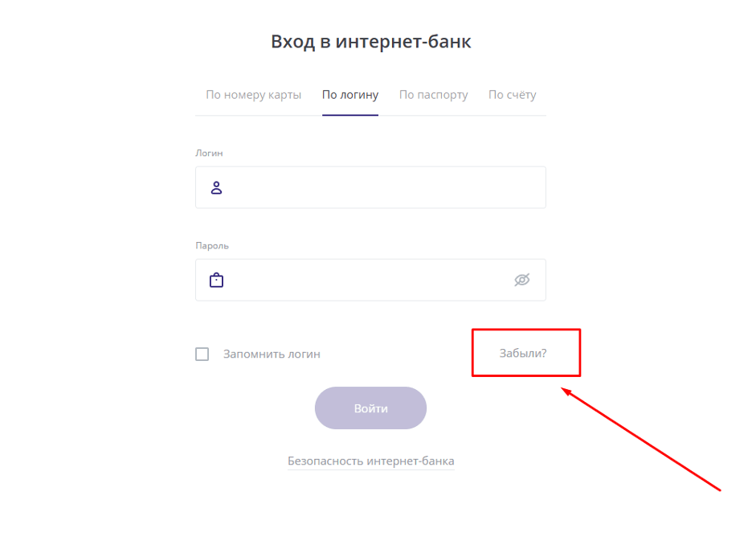Reveal password characters using the eye control

[521, 280]
